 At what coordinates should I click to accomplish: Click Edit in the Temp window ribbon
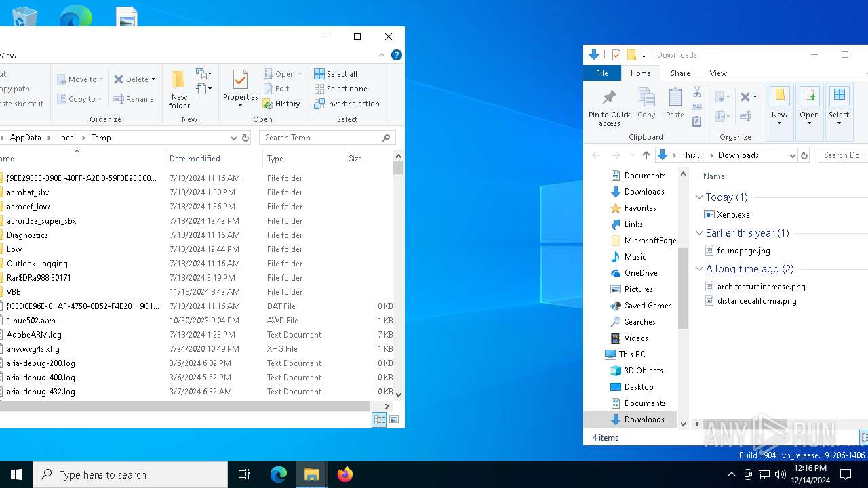(277, 89)
